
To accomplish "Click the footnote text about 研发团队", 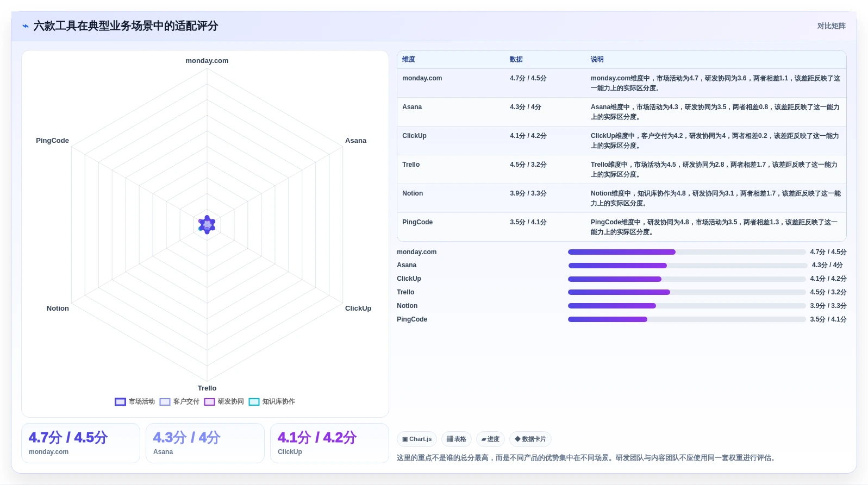I will [x=586, y=458].
